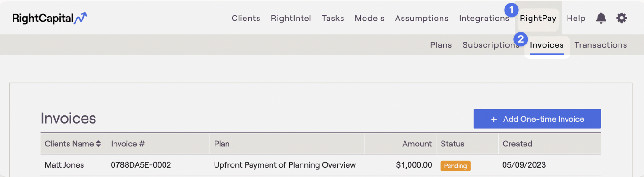Click the Pending status badge

pyautogui.click(x=455, y=165)
